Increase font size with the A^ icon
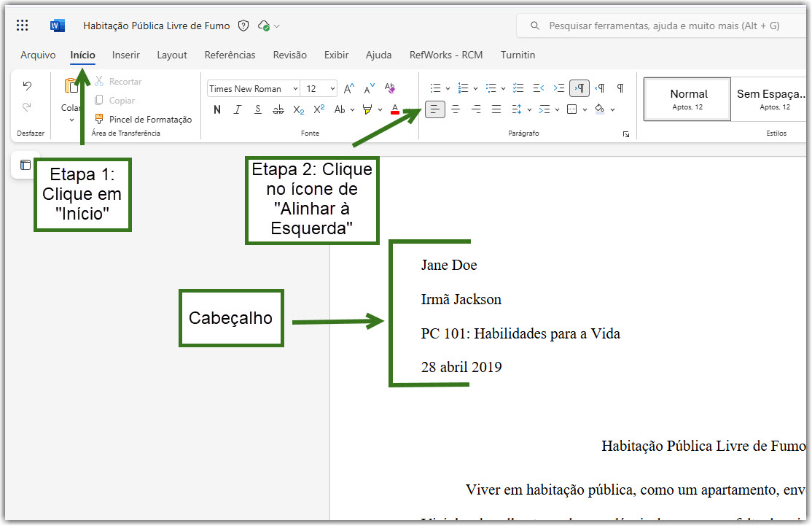The image size is (812, 526). (349, 88)
